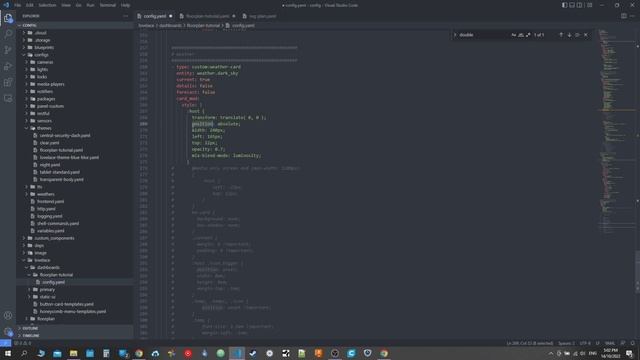640x360 pixels.
Task: Click the remote indicator in status bar
Action: click(5, 343)
